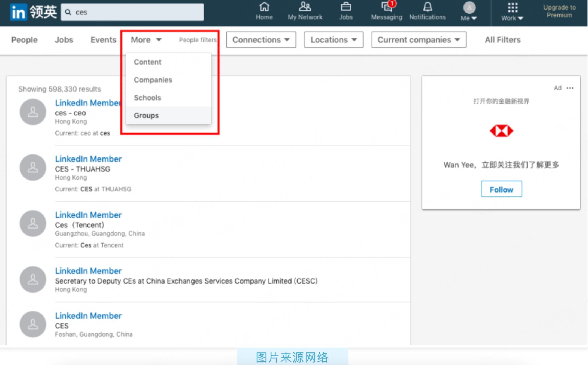Open the All Filters panel
The width and height of the screenshot is (588, 365).
(x=502, y=40)
